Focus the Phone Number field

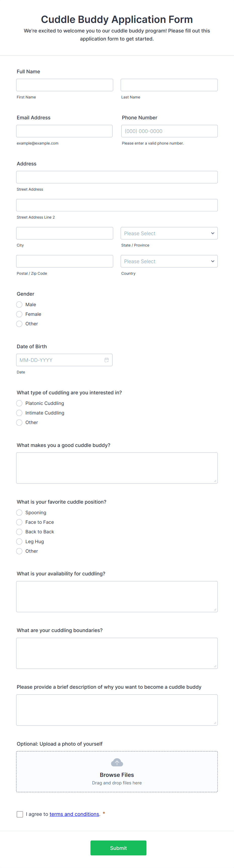click(x=169, y=131)
